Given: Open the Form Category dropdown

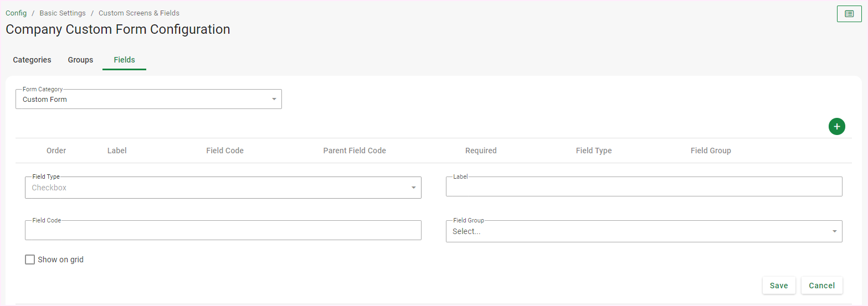Looking at the screenshot, I should [x=148, y=100].
